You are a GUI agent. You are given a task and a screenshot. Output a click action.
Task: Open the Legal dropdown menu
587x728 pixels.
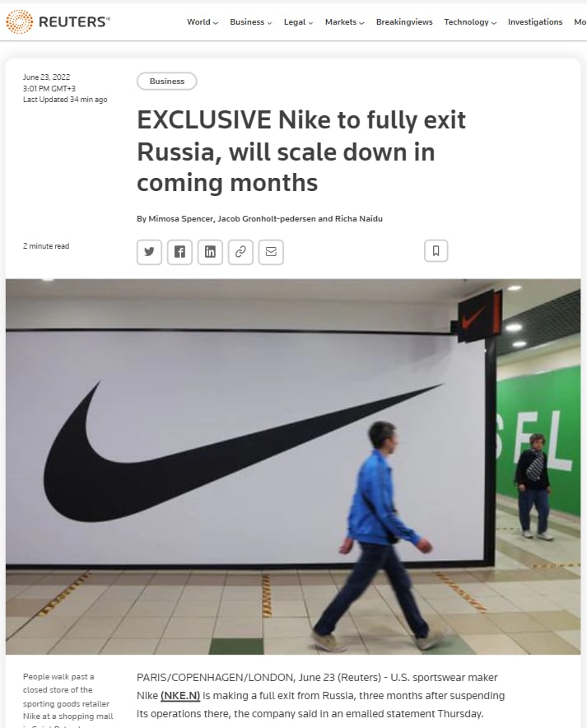tap(298, 21)
